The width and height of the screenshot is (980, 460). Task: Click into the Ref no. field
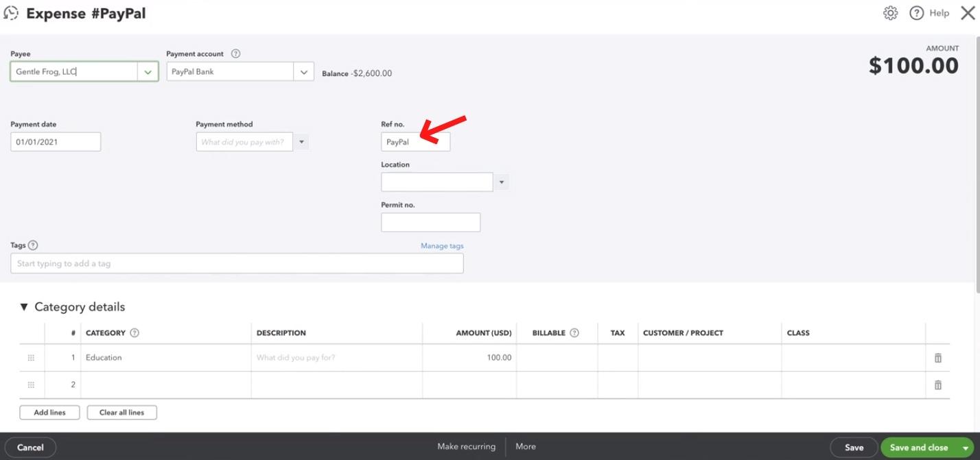click(415, 142)
